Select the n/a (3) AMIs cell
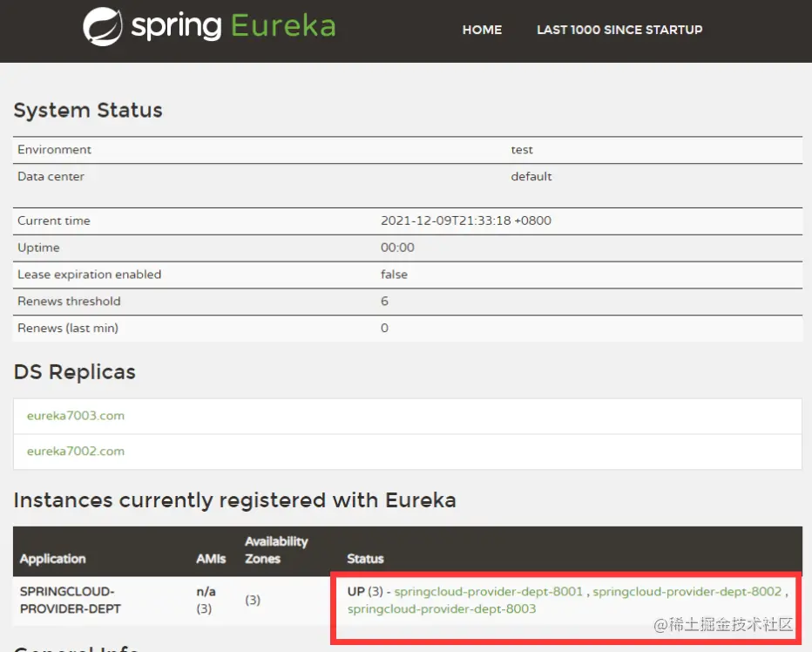The height and width of the screenshot is (652, 812). pyautogui.click(x=206, y=601)
